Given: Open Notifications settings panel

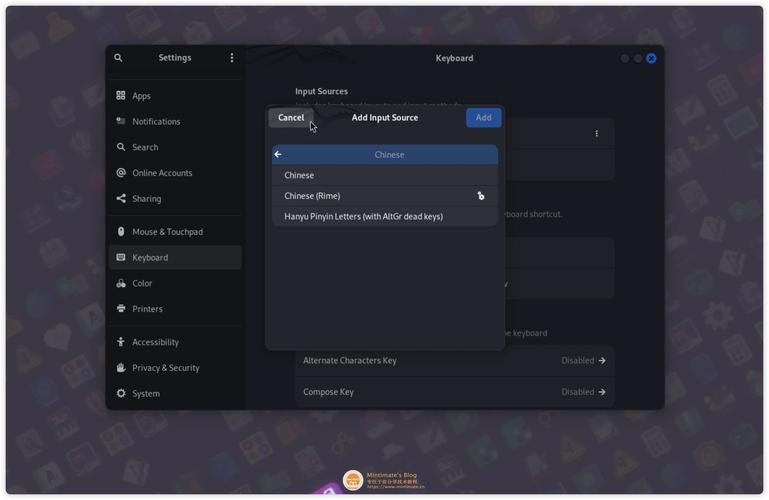Looking at the screenshot, I should pyautogui.click(x=156, y=122).
